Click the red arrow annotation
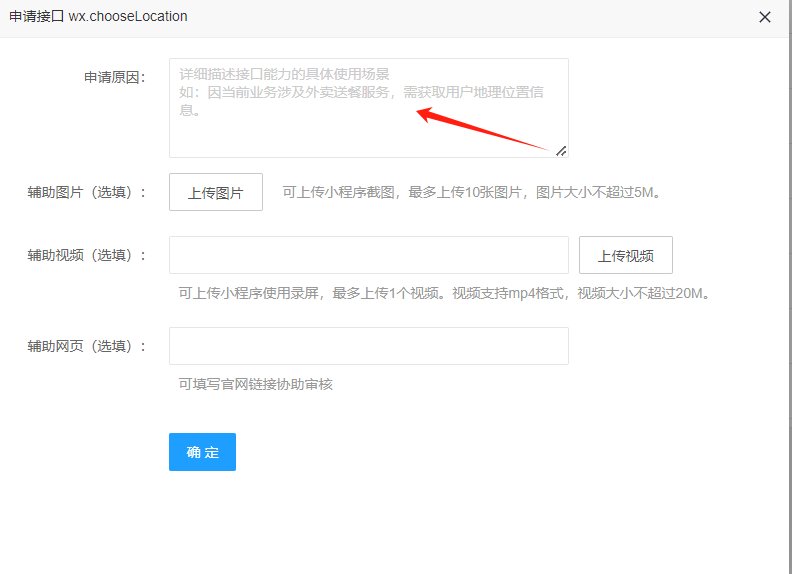 [x=485, y=130]
